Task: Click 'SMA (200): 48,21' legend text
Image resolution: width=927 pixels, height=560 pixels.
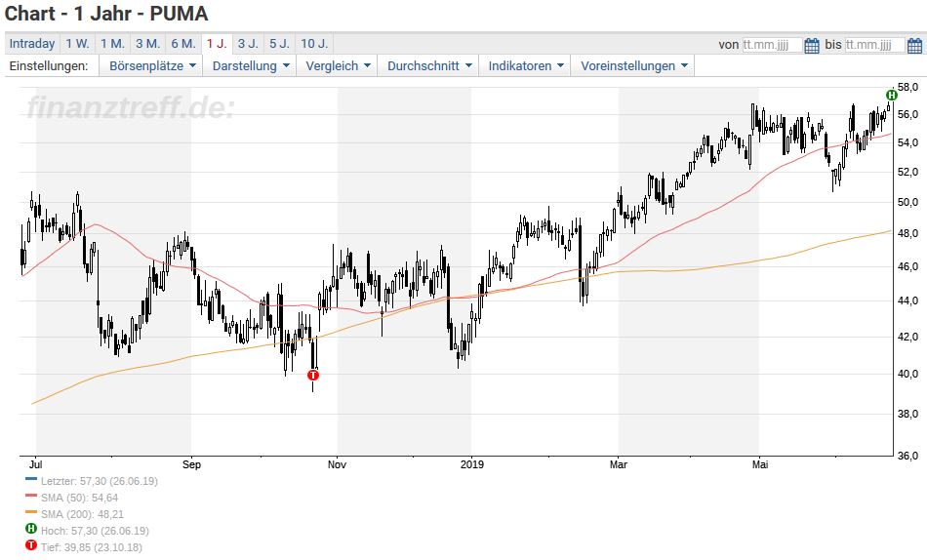Action: pos(82,514)
